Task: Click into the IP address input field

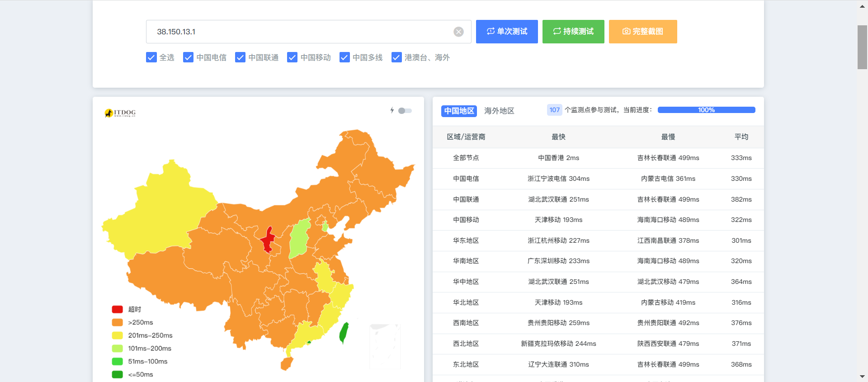Action: [x=298, y=32]
